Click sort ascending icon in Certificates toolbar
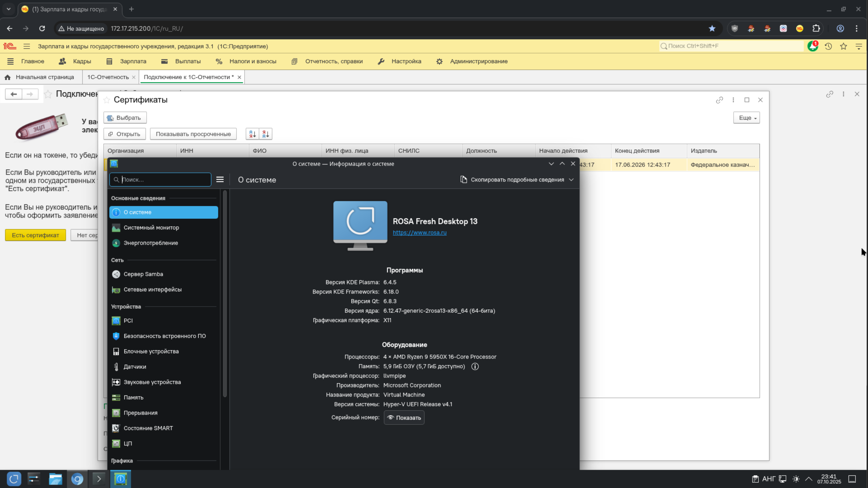 coord(252,134)
